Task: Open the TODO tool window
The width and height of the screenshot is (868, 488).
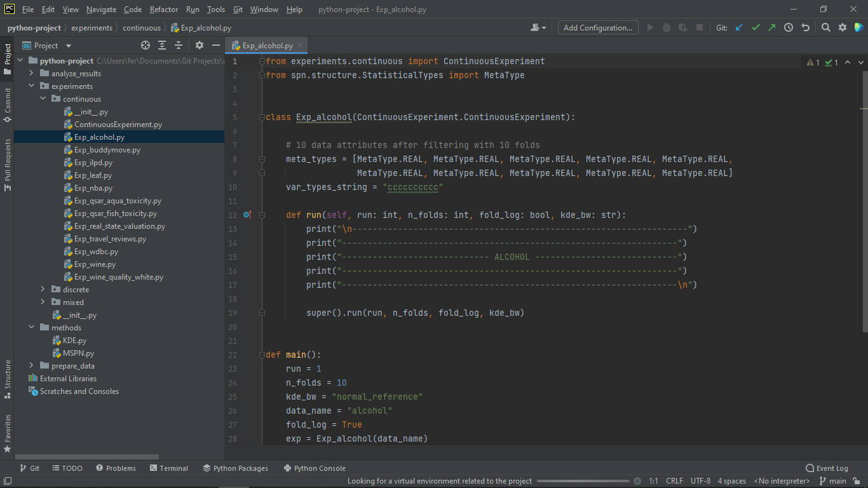Action: pyautogui.click(x=67, y=468)
